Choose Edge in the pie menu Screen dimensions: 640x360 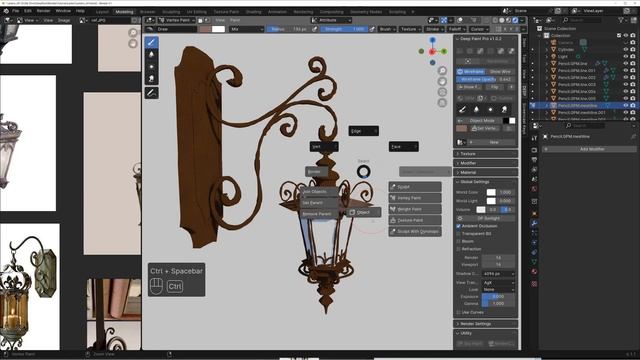point(363,131)
